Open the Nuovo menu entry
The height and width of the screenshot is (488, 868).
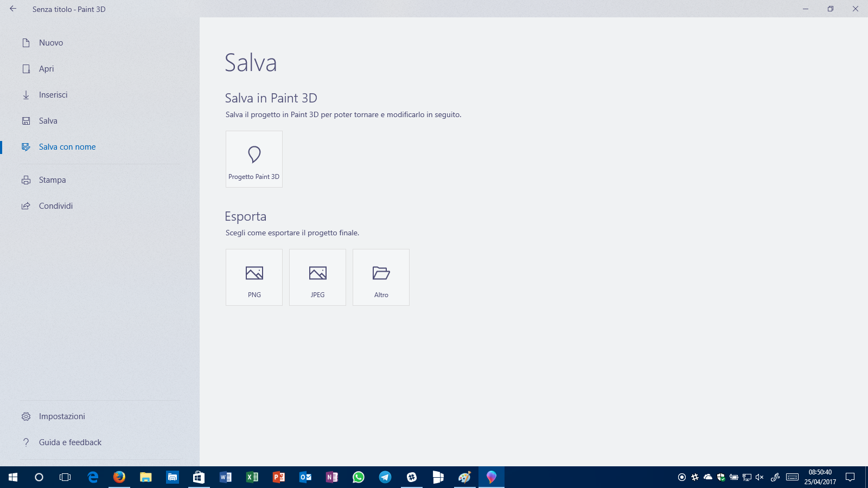[x=100, y=43]
